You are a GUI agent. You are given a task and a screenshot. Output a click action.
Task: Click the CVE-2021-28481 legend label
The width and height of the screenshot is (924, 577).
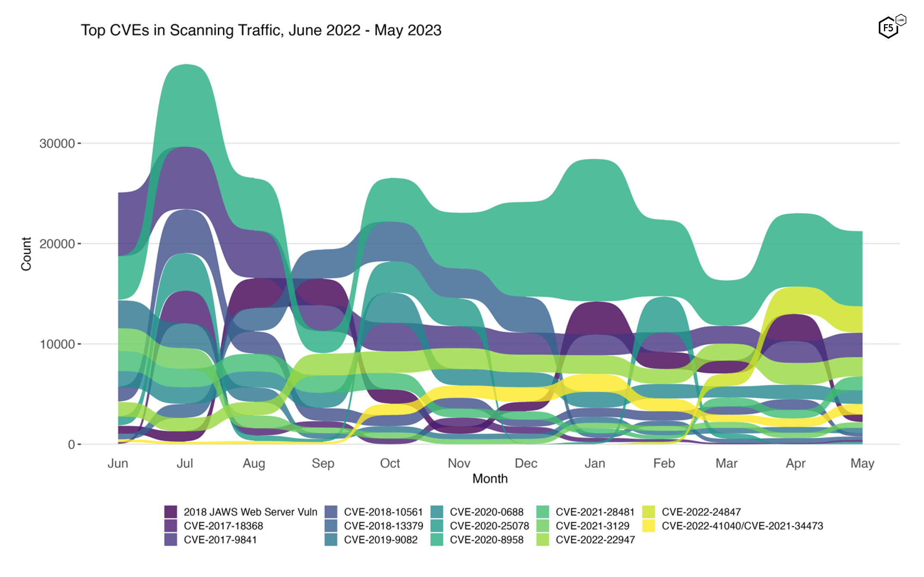[595, 512]
